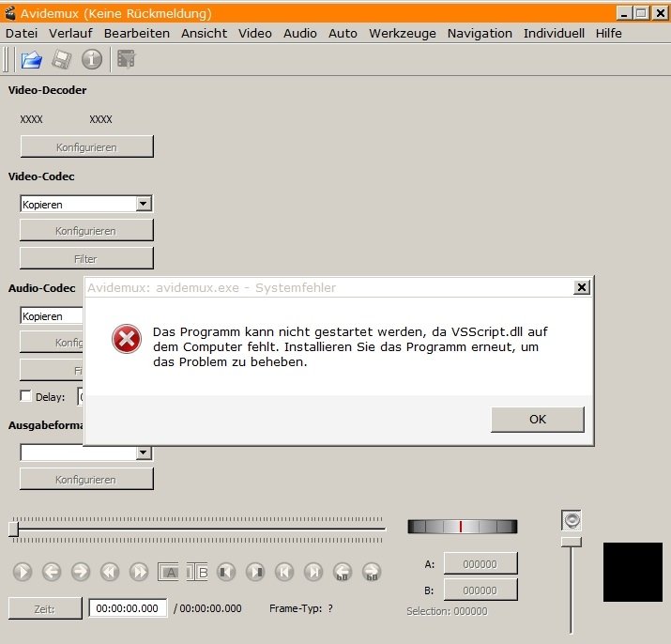Image resolution: width=671 pixels, height=644 pixels.
Task: Go to next frame arrow button
Action: click(81, 572)
